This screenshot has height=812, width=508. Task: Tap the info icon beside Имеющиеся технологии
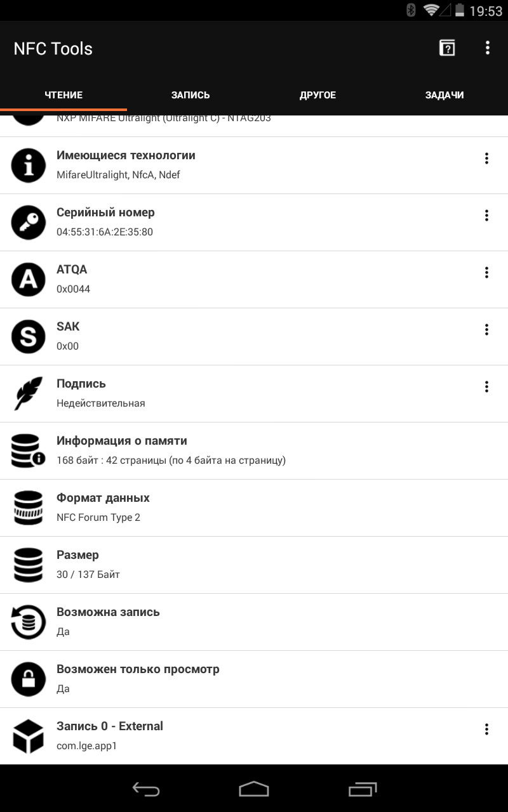(x=29, y=165)
